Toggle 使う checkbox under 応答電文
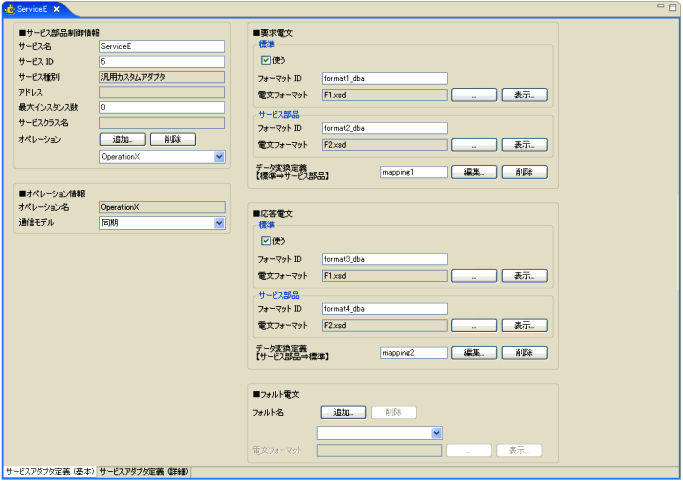 265,241
